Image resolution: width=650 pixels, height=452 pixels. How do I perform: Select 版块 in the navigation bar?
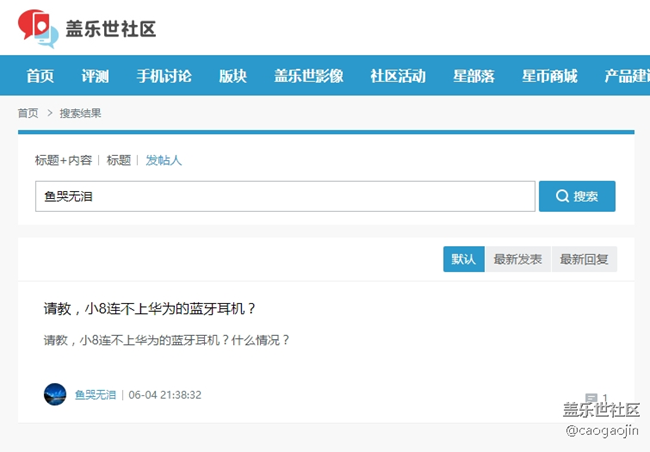pos(233,76)
